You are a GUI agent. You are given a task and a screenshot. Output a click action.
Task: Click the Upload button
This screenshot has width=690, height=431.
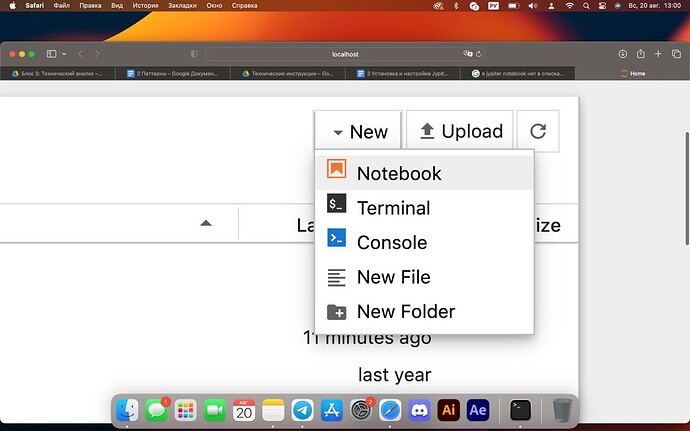460,131
